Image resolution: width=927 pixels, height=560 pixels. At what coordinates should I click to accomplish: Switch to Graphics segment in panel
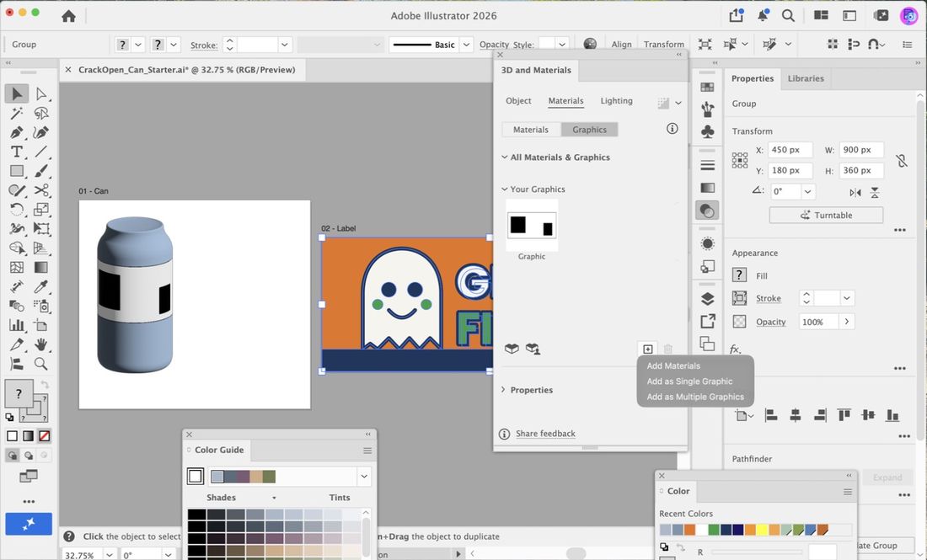point(589,130)
